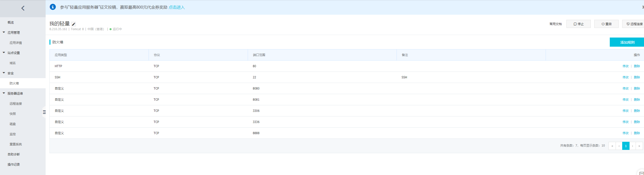This screenshot has width=644, height=175.
Task: Click 删除 for the port 8080 rule
Action: (x=637, y=88)
